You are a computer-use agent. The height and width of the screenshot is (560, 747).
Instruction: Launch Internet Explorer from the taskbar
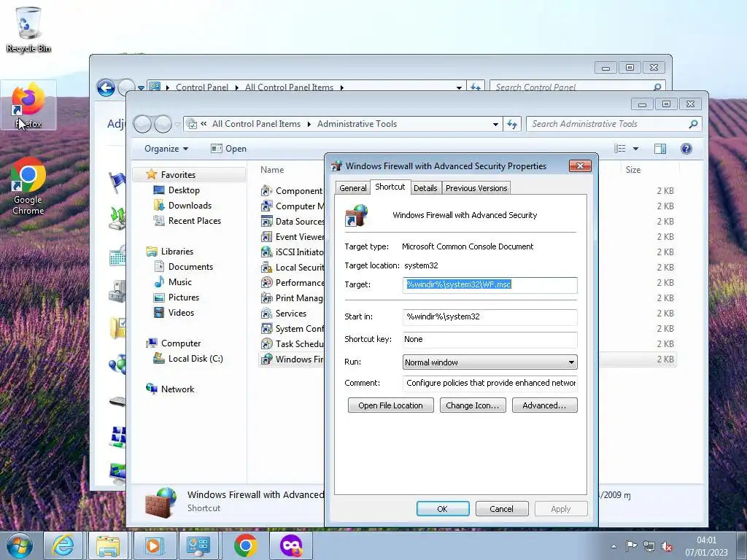click(63, 545)
